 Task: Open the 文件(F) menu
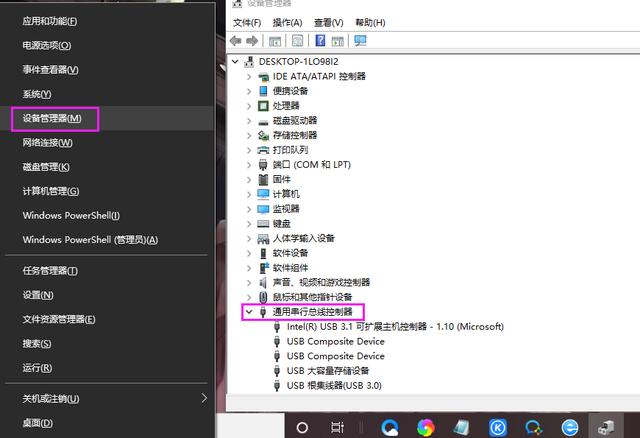(247, 22)
